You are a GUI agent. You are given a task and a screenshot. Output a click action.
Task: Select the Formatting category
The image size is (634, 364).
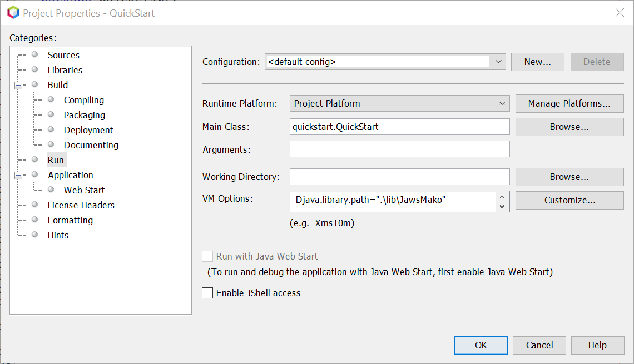click(70, 220)
